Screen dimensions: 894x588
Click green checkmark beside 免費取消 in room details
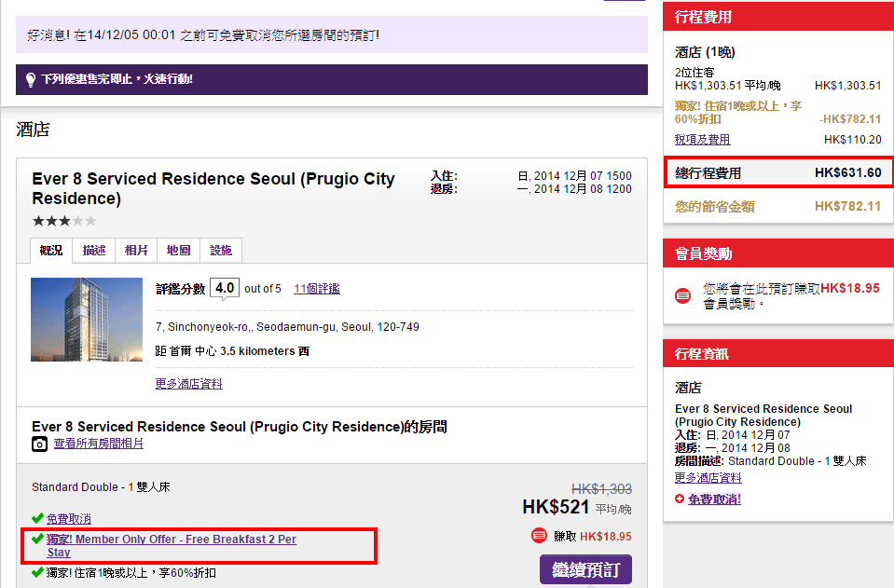click(x=37, y=518)
